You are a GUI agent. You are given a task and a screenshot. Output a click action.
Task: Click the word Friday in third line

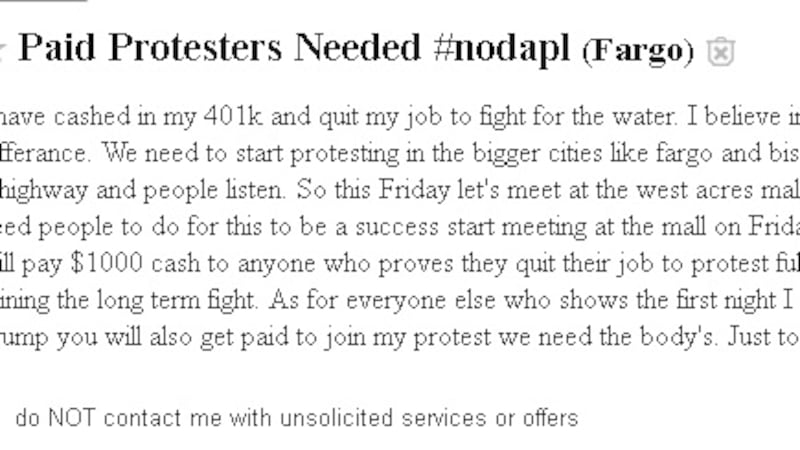point(414,190)
